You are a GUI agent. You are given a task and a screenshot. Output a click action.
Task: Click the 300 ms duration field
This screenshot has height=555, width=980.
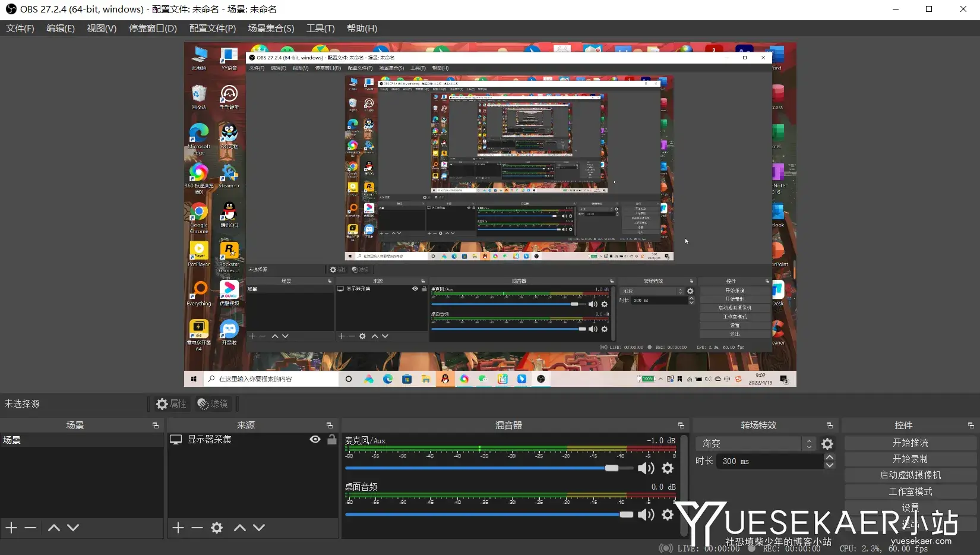770,461
